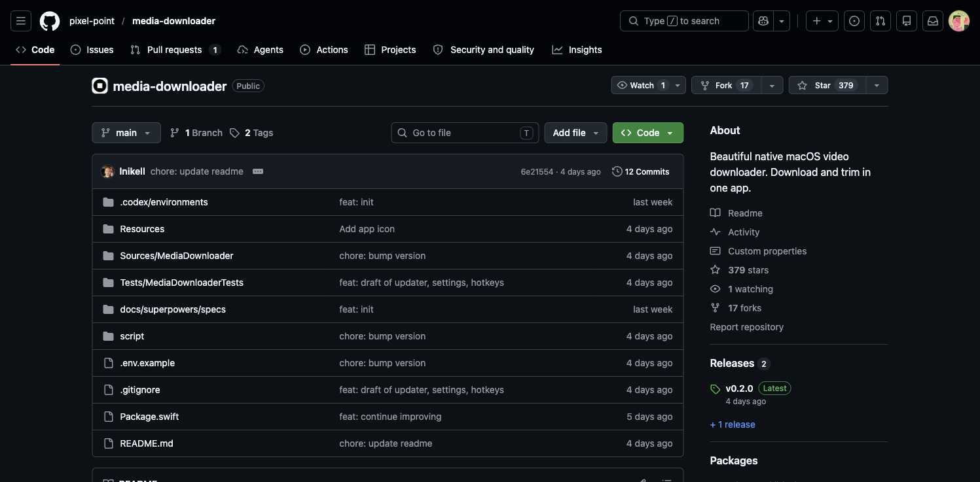This screenshot has width=980, height=482.
Task: Open the Copilot chat icon
Action: click(x=763, y=21)
